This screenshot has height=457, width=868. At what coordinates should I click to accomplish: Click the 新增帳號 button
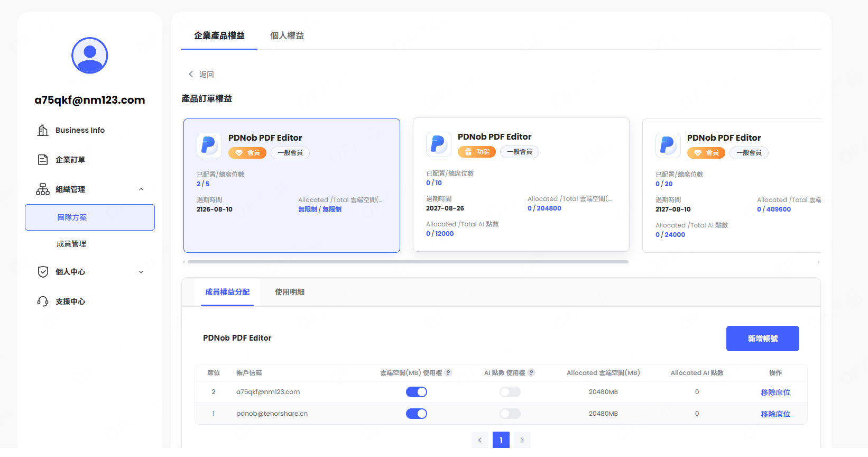coord(763,339)
